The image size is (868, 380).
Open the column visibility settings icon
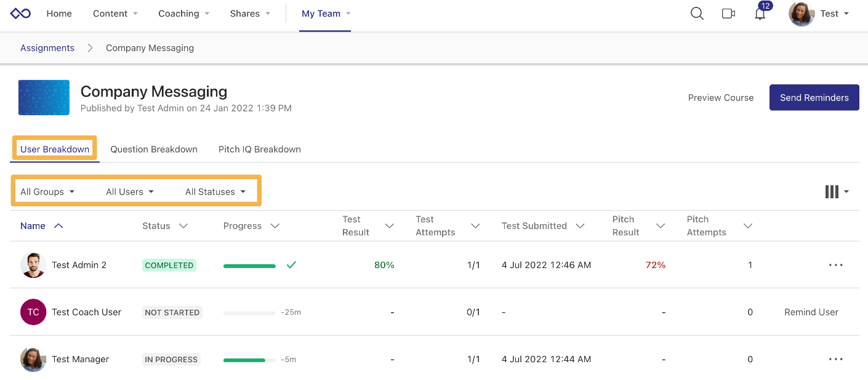click(832, 192)
